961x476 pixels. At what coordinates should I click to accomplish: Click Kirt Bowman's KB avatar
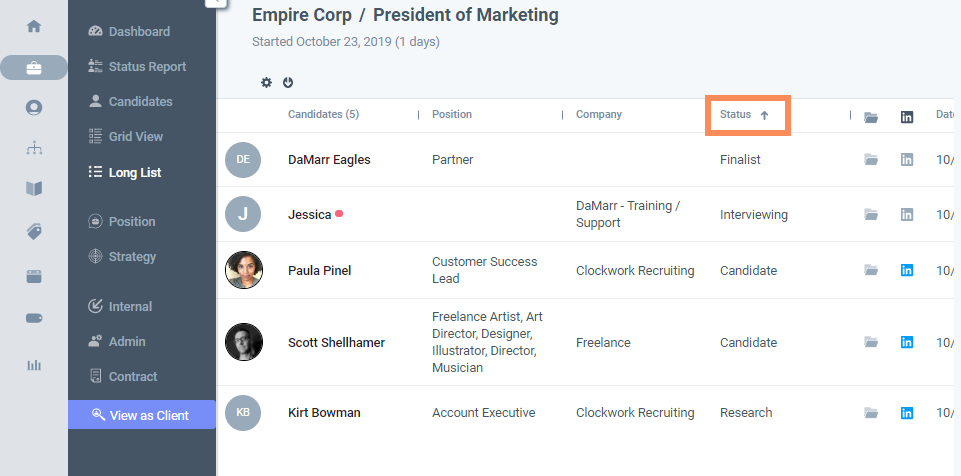click(243, 412)
